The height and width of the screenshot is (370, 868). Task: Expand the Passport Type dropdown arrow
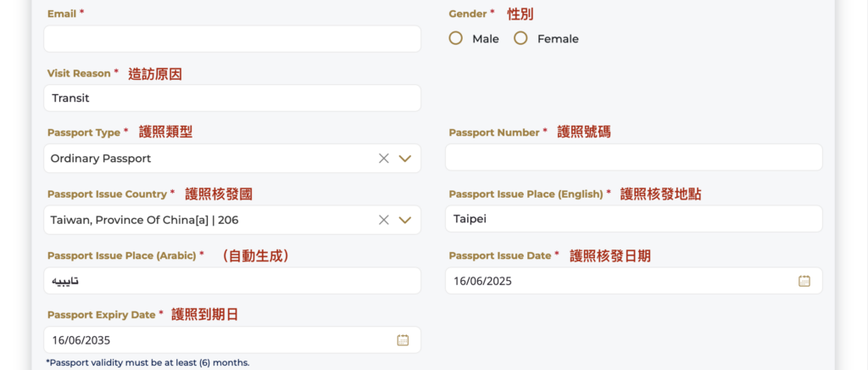(404, 158)
